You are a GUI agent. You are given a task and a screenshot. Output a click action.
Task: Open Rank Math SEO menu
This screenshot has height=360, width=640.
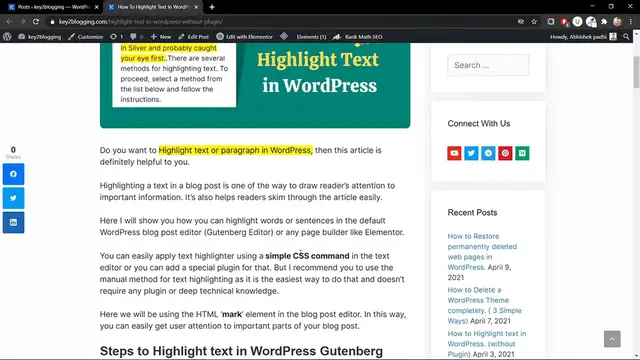coord(358,37)
